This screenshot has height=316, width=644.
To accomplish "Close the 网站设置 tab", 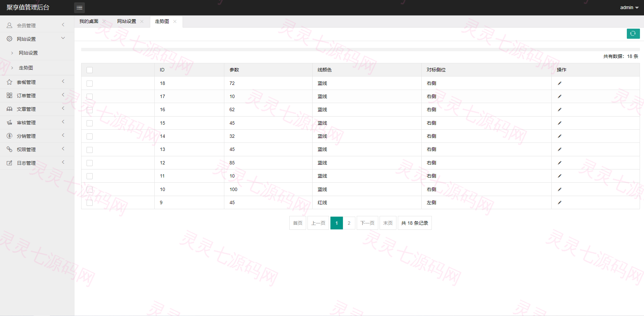I will (142, 22).
